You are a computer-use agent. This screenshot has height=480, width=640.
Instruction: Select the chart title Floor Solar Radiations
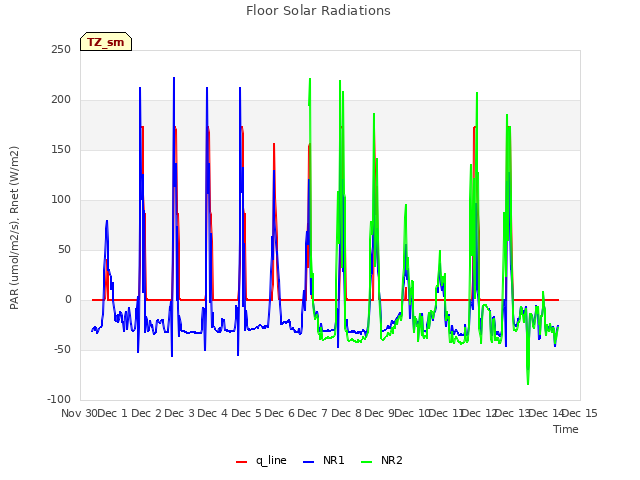tap(318, 11)
